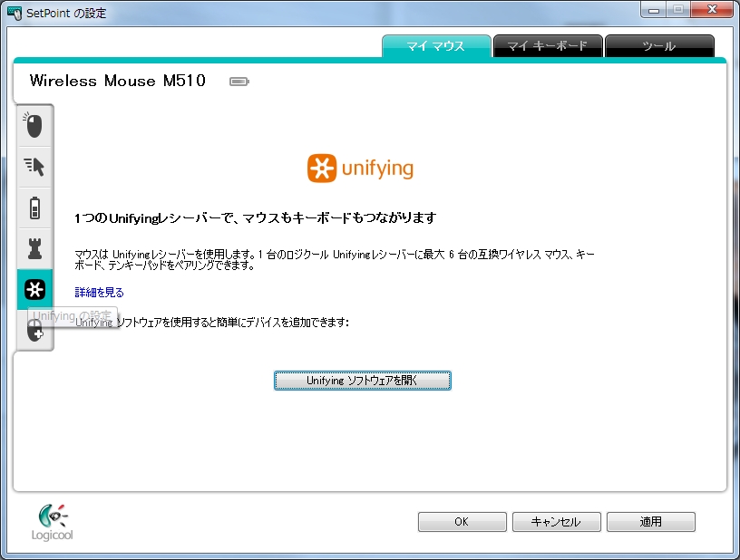This screenshot has height=560, width=740.
Task: Click the Wireless Mouse M510 title
Action: point(118,81)
